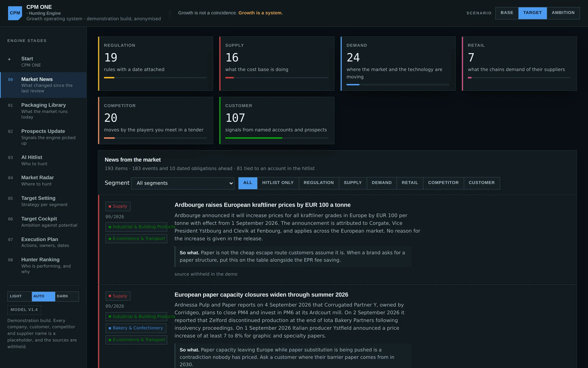
Task: Select the ALL filter tab
Action: click(x=248, y=183)
